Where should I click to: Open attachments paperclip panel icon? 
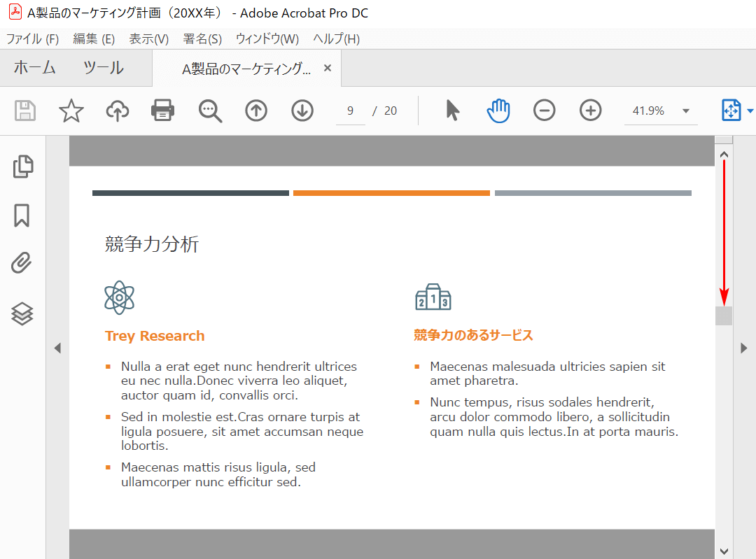click(x=21, y=262)
